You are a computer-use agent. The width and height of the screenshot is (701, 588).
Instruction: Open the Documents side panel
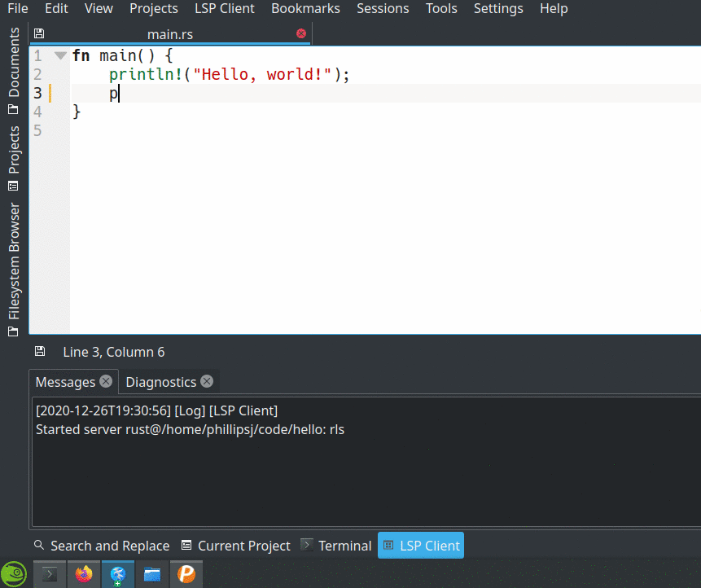point(14,70)
